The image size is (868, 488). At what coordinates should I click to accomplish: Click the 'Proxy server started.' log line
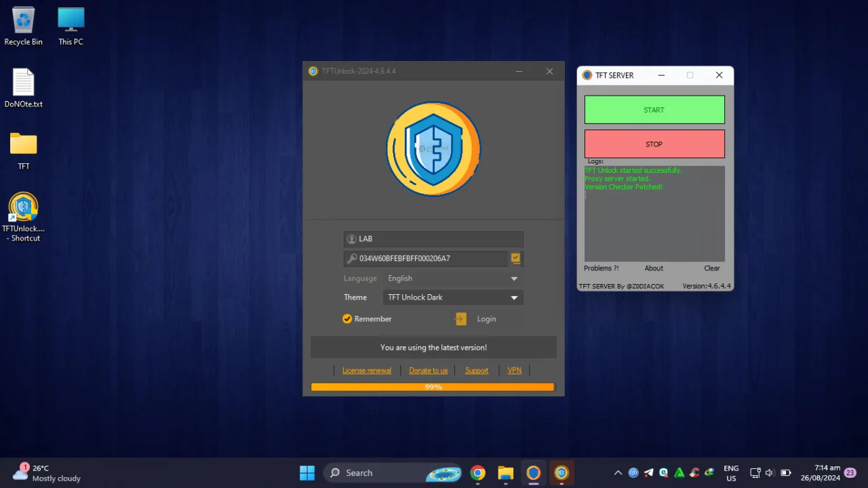pyautogui.click(x=617, y=179)
